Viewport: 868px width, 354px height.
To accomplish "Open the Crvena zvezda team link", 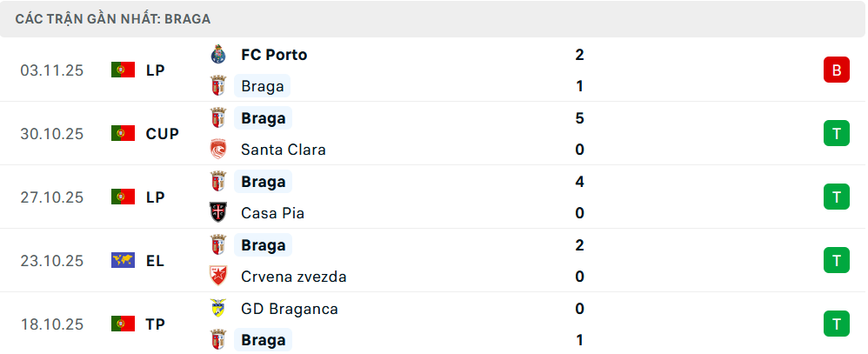I will click(294, 277).
